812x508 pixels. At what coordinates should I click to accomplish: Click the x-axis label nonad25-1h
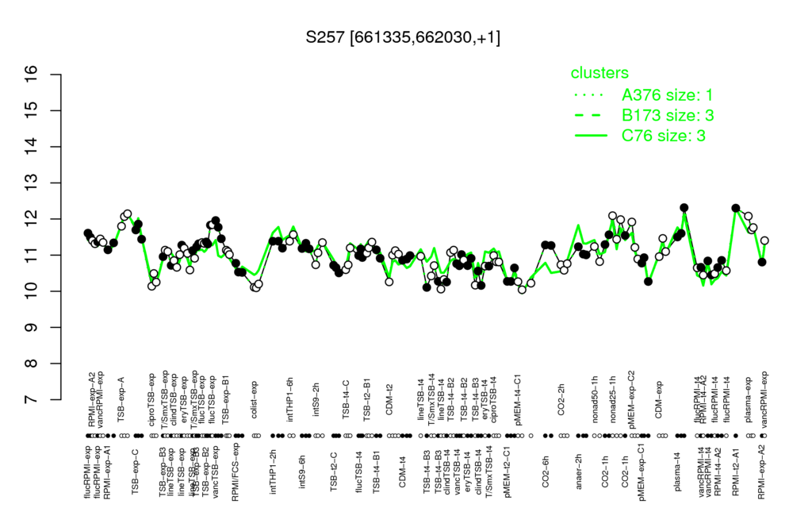pos(613,400)
